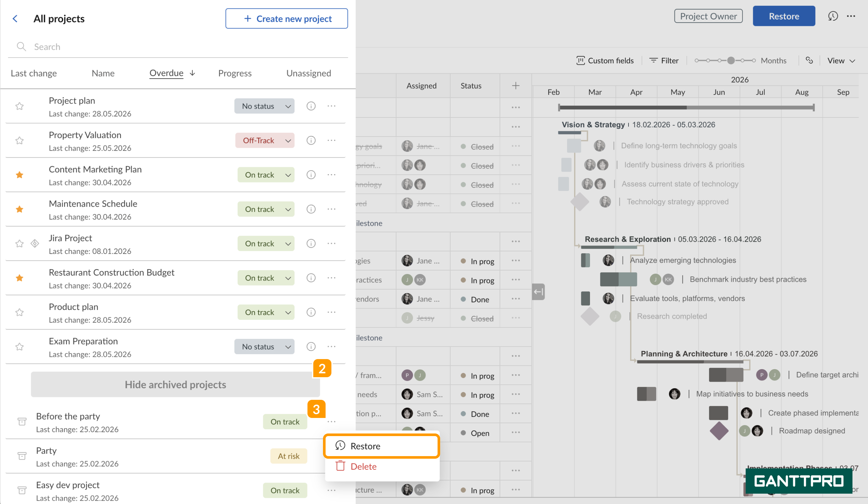Star the Project plan project

click(x=20, y=106)
